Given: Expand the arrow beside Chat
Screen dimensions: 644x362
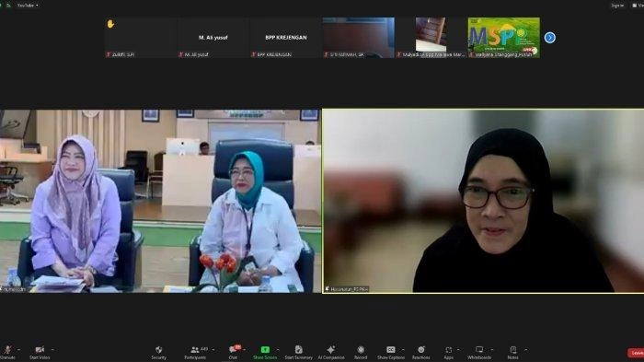Looking at the screenshot, I should click(245, 350).
